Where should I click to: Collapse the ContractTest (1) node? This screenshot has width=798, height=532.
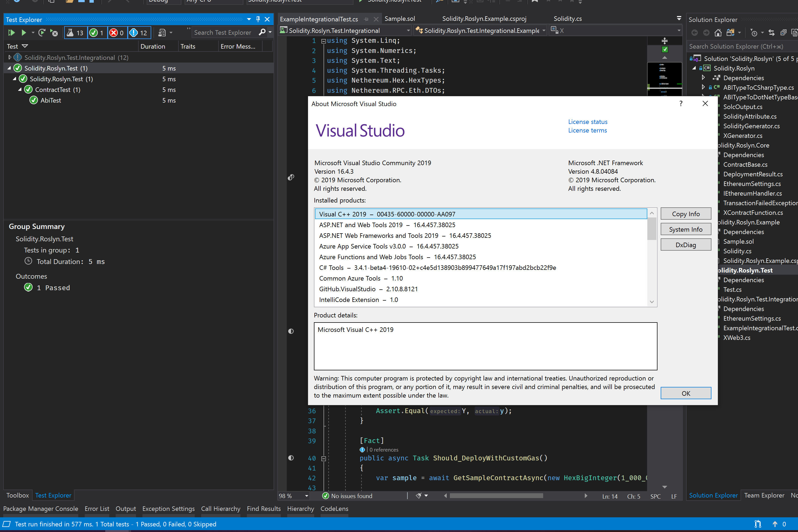pyautogui.click(x=20, y=90)
